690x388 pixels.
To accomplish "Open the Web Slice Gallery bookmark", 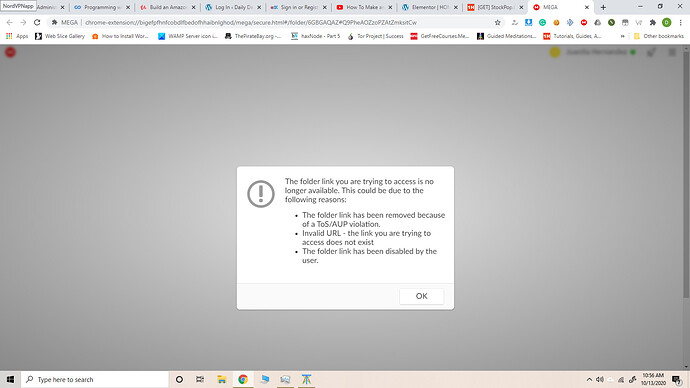I will (x=60, y=36).
